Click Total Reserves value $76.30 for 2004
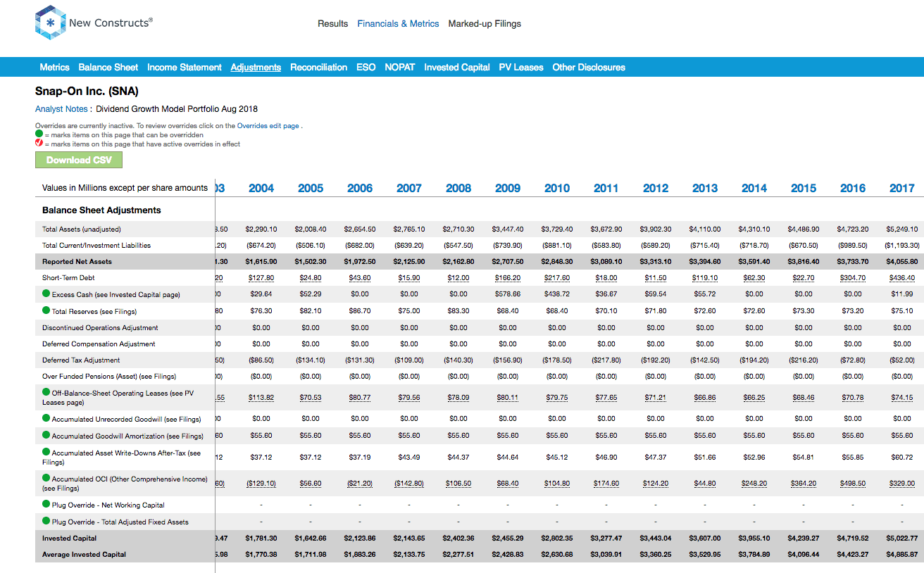This screenshot has width=924, height=573. pyautogui.click(x=261, y=311)
